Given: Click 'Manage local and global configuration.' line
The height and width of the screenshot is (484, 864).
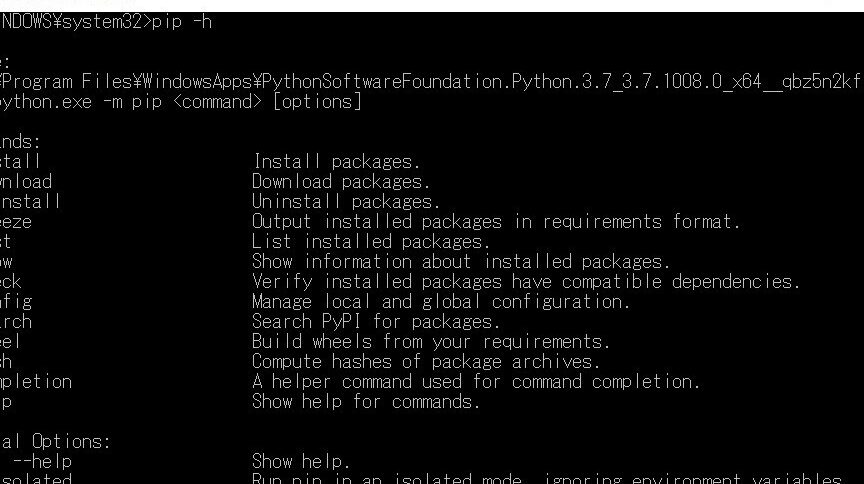Looking at the screenshot, I should [441, 302].
